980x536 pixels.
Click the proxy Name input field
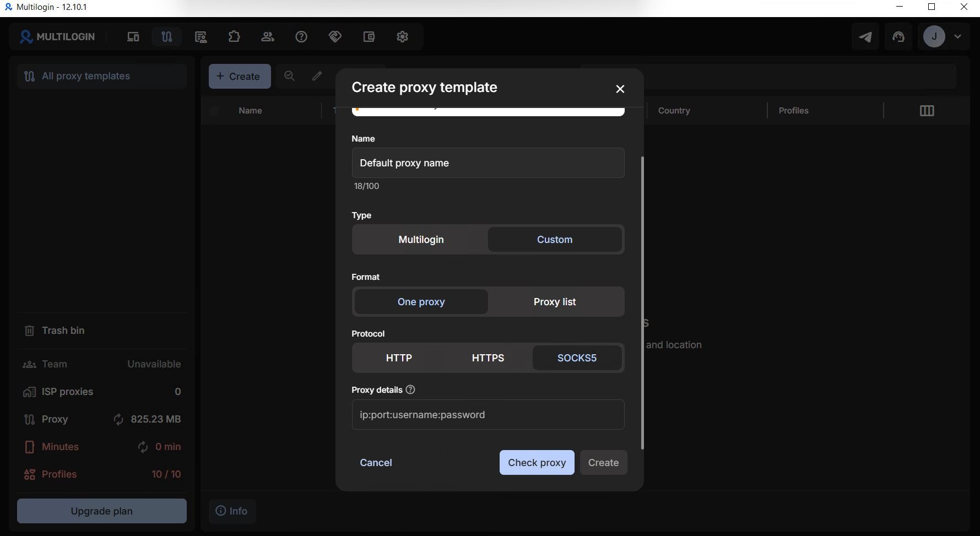[488, 163]
